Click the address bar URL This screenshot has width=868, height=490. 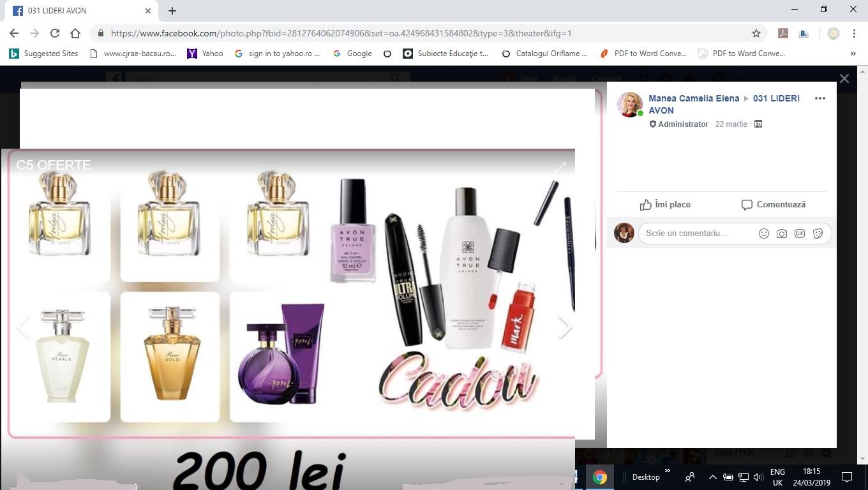(x=341, y=33)
